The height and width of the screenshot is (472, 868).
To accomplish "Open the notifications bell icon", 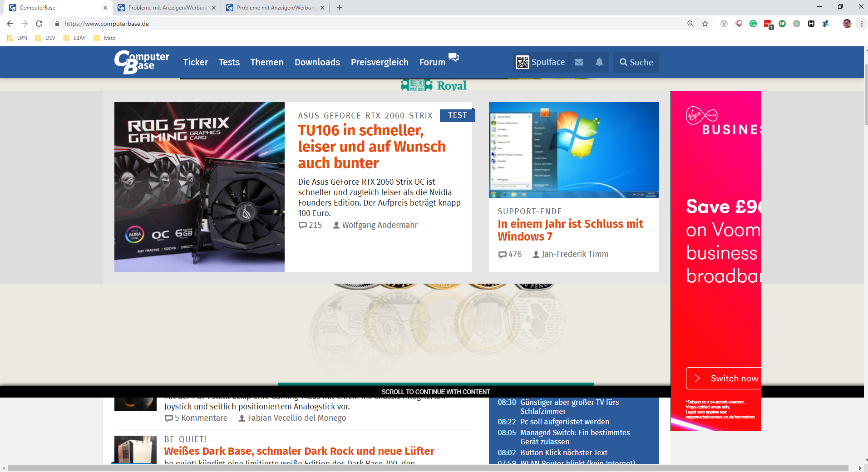I will [x=599, y=62].
